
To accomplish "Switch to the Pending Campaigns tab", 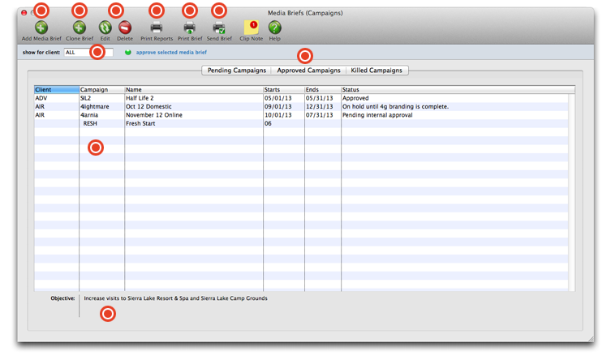I will pyautogui.click(x=236, y=71).
